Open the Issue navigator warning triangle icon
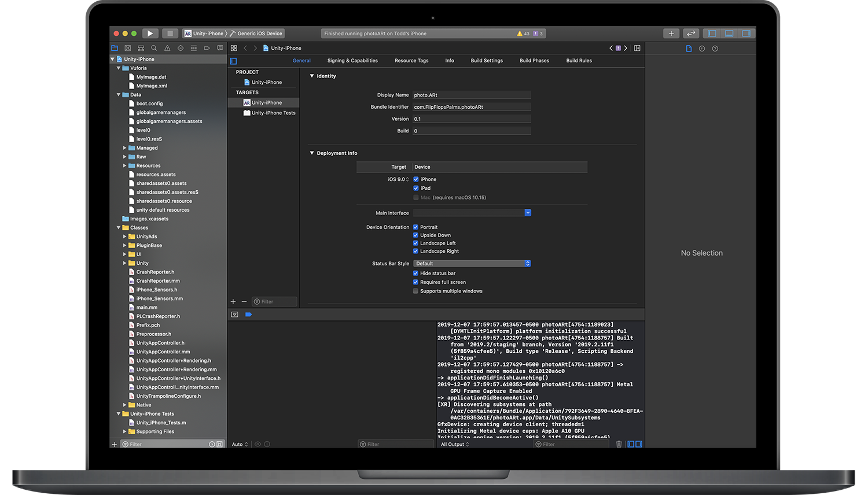The height and width of the screenshot is (495, 868). 167,48
